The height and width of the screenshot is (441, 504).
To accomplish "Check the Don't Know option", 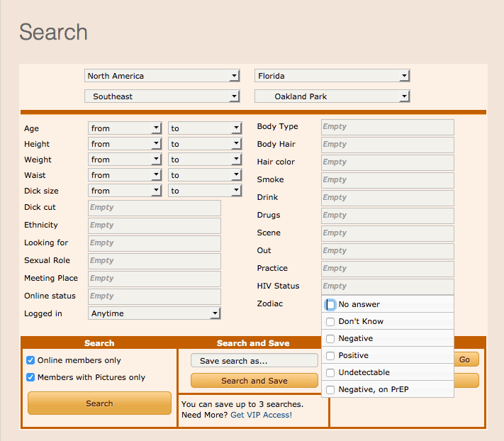I will point(330,322).
